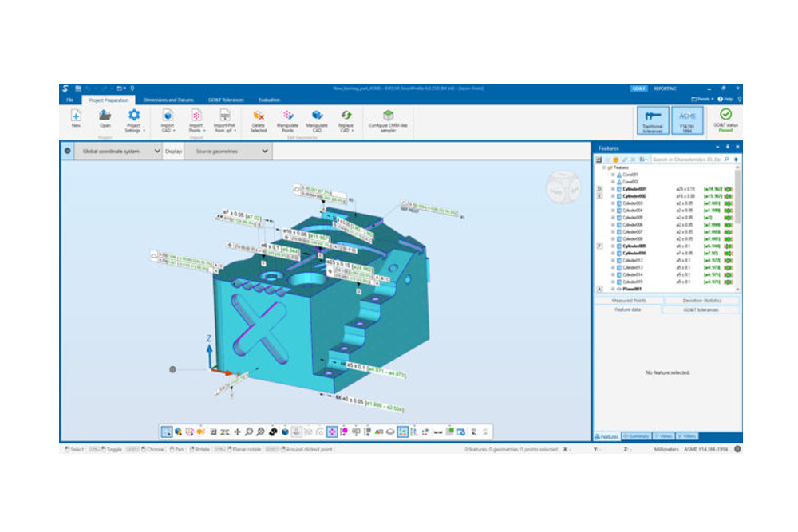Viewport: 798px width, 532px height.
Task: Expand the Cylinder001 tree node
Action: (x=613, y=189)
